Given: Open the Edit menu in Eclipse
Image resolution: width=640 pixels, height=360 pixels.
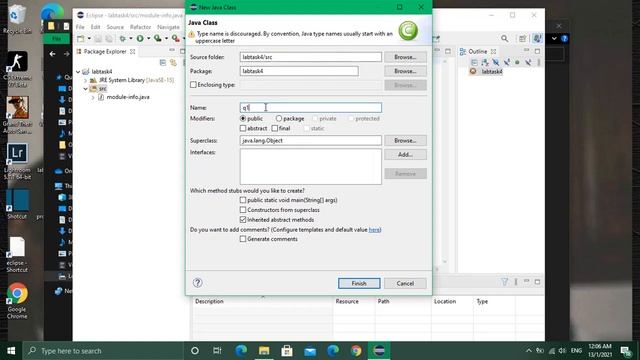Looking at the screenshot, I should pos(96,27).
